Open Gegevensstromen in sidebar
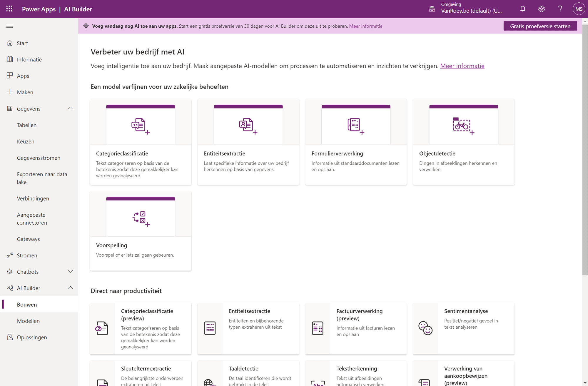Image resolution: width=588 pixels, height=386 pixels. click(39, 158)
